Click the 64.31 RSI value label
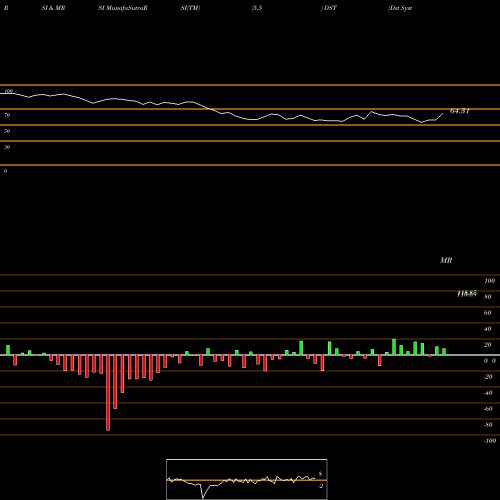Viewport: 500px width, 500px height. [460, 111]
